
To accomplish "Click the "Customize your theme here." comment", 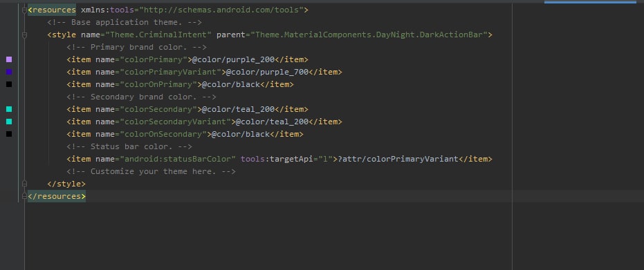I will point(151,171).
